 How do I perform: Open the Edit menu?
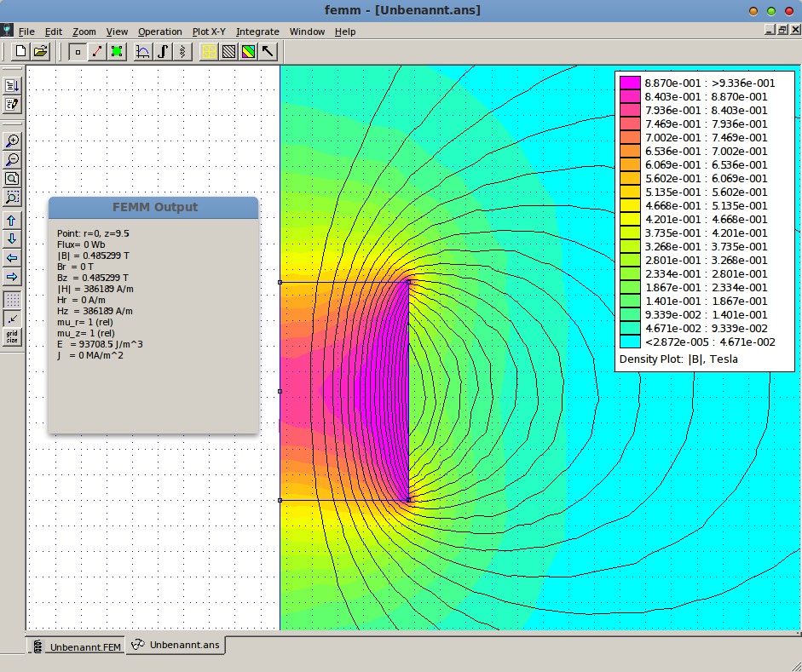(x=54, y=32)
